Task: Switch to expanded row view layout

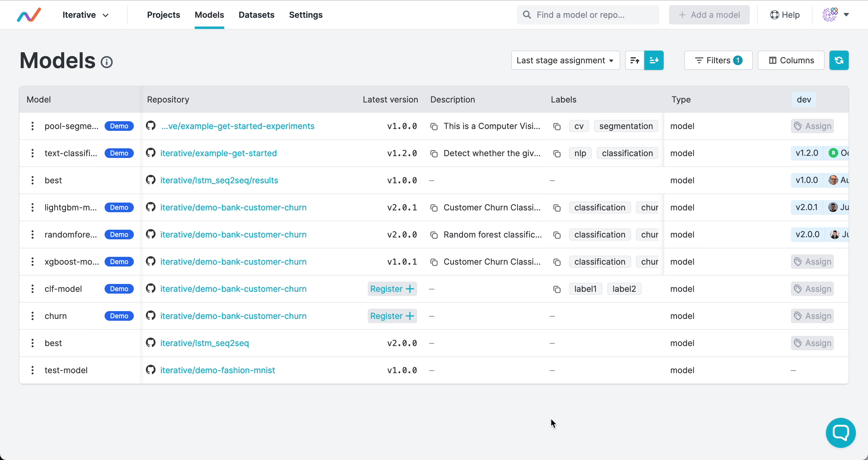Action: point(654,60)
